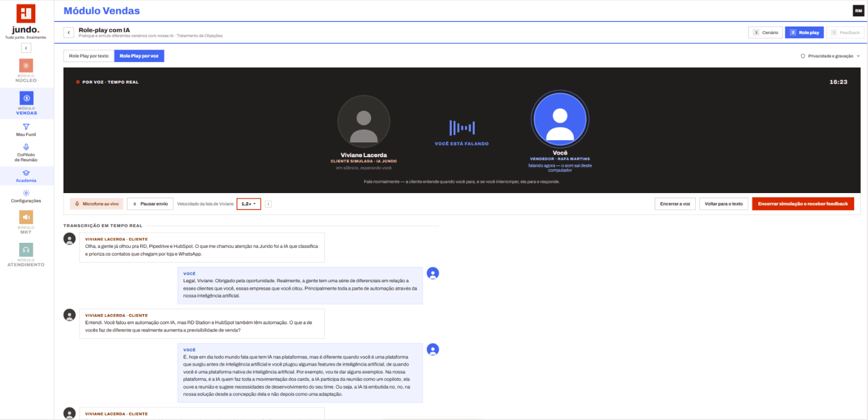Viewport: 868px width, 420px height.
Task: Click the 'Entendi. Você falou em automação' message
Action: coord(202,324)
